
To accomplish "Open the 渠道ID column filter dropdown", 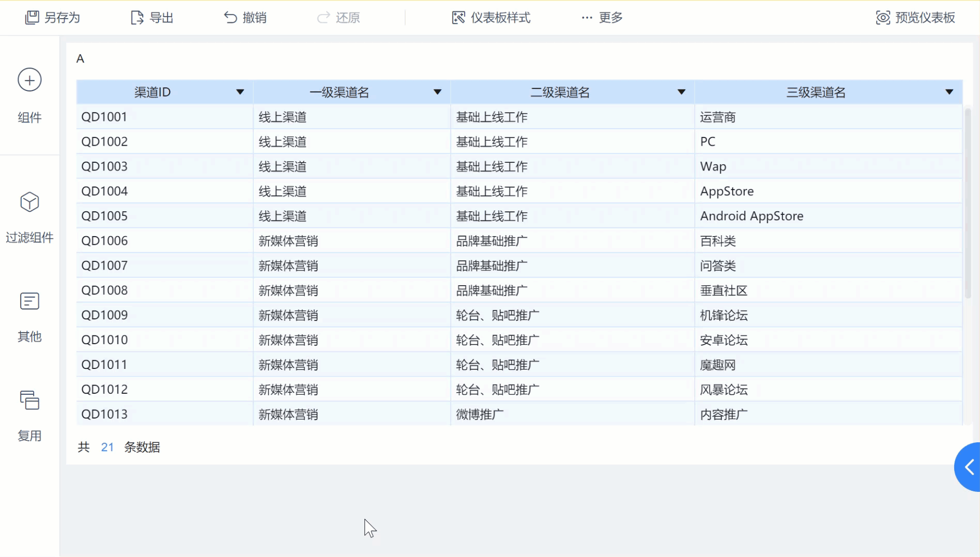I will pyautogui.click(x=240, y=91).
